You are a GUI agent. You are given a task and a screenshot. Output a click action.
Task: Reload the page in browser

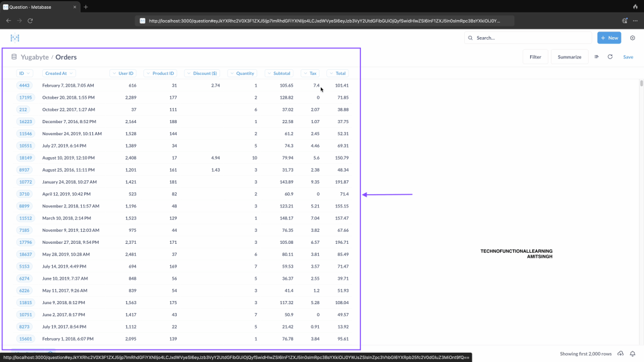click(x=30, y=20)
